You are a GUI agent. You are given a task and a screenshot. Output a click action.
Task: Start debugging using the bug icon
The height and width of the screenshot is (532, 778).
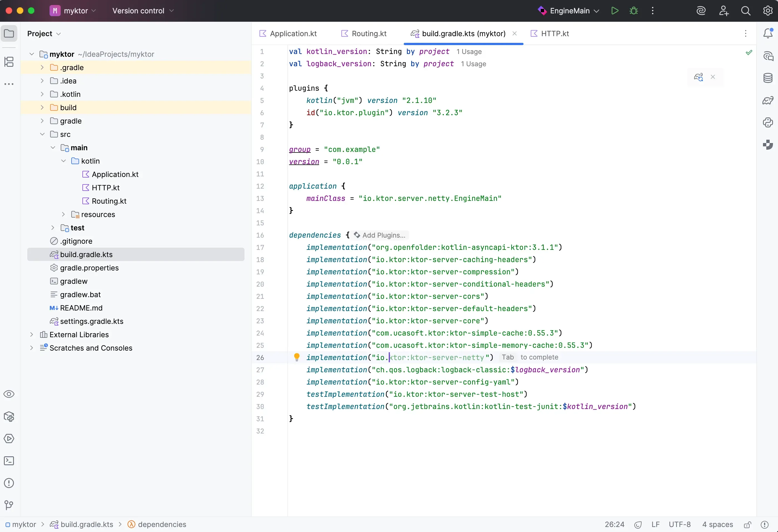[634, 10]
